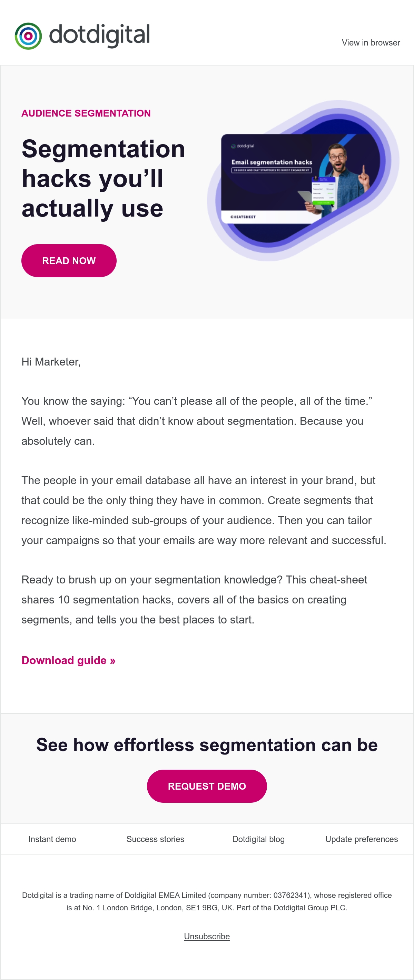Click the CHEATSHEET label on hero image

click(x=243, y=217)
